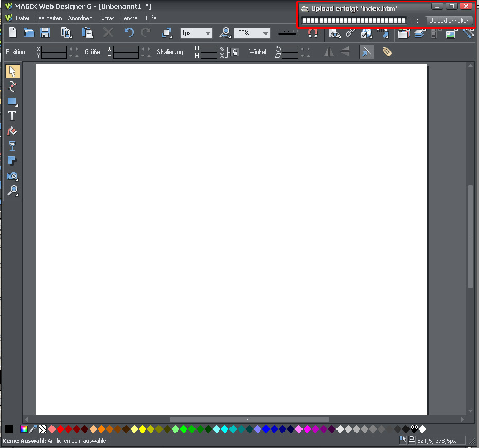Click the upload progress bar
Image resolution: width=479 pixels, height=448 pixels.
coord(354,21)
